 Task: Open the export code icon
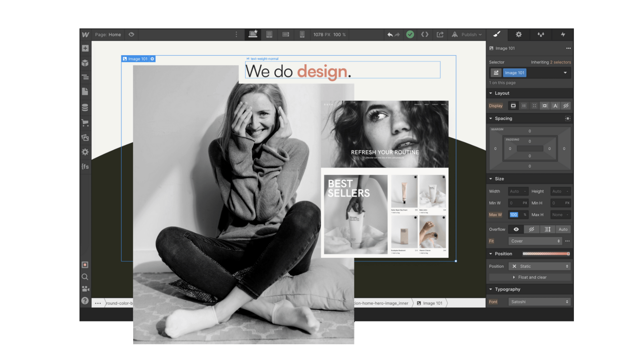coord(425,35)
